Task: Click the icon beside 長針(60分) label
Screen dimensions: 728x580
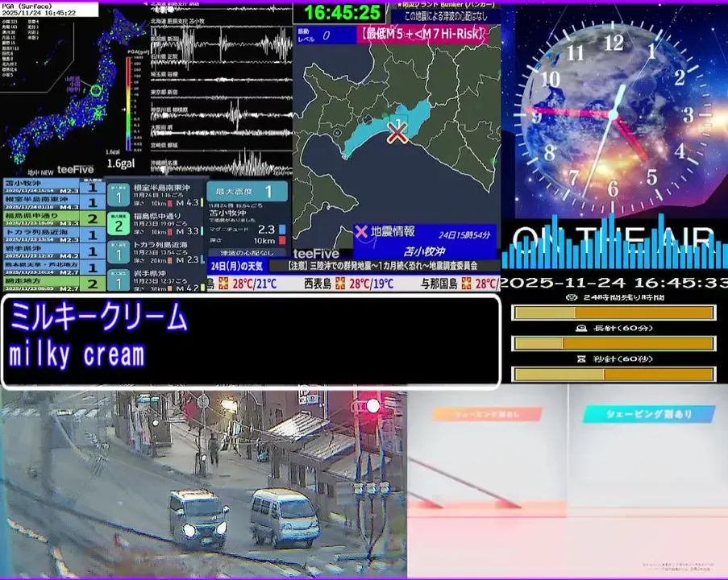Action: 580,328
